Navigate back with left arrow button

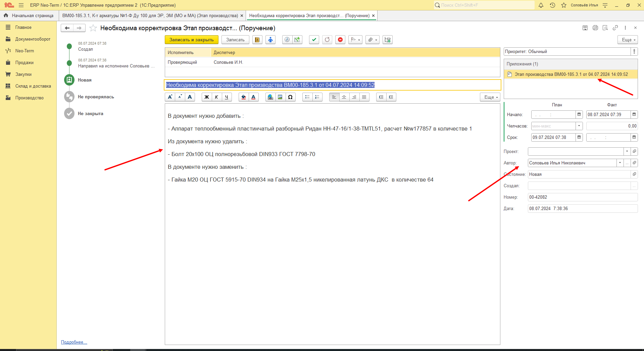(x=67, y=28)
